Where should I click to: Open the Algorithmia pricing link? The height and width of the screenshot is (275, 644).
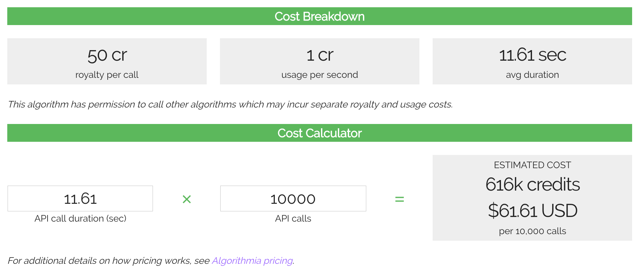[252, 260]
